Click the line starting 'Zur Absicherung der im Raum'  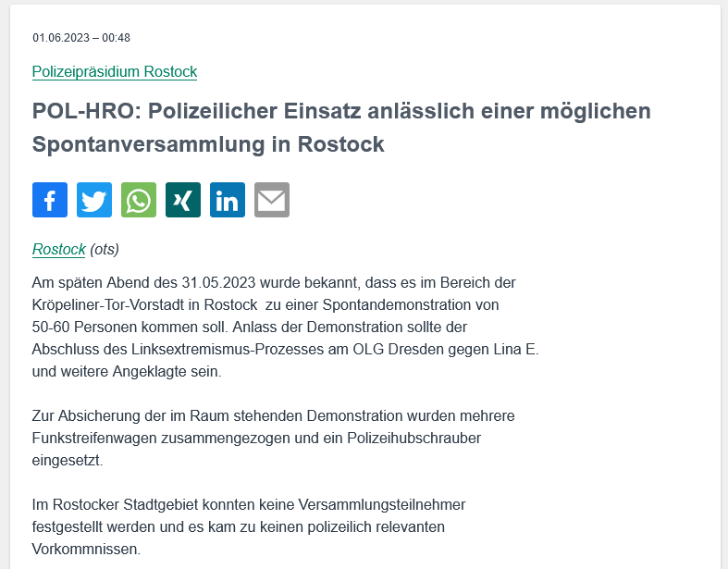click(274, 415)
